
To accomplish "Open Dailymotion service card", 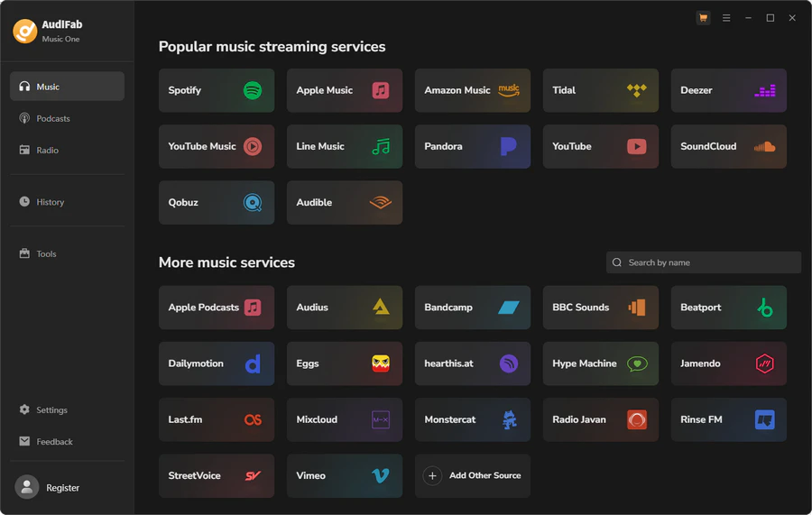I will [217, 363].
